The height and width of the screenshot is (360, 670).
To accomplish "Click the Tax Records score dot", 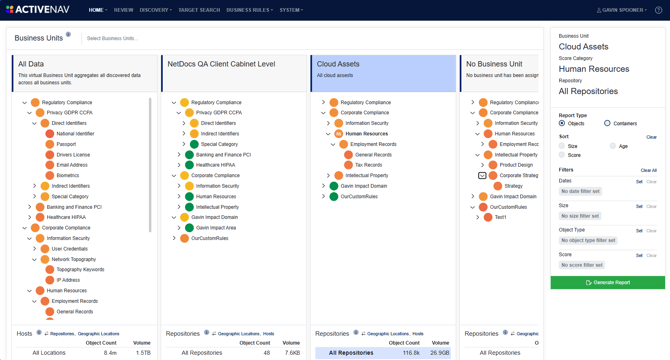I will coord(349,165).
